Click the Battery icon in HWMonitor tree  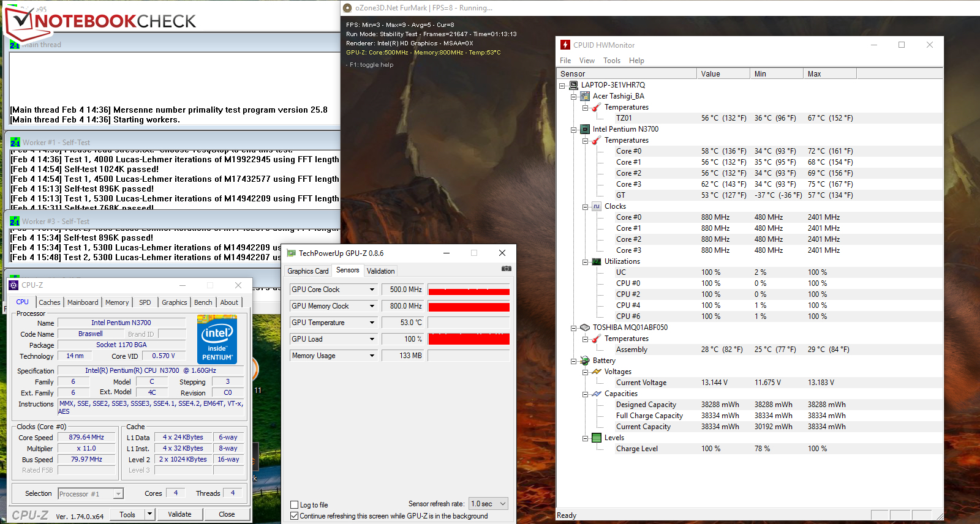[585, 361]
